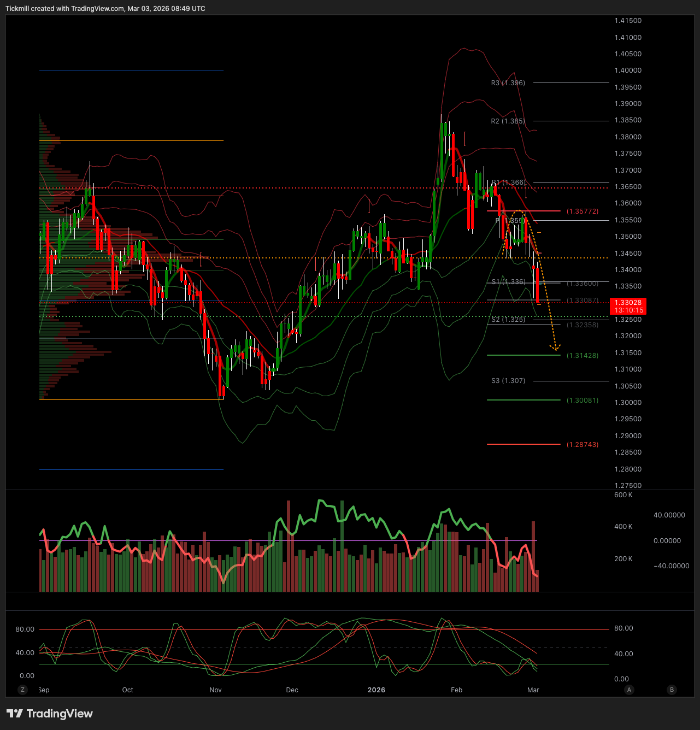
Task: Click the R2 (1.385) pivot label
Action: pos(508,121)
